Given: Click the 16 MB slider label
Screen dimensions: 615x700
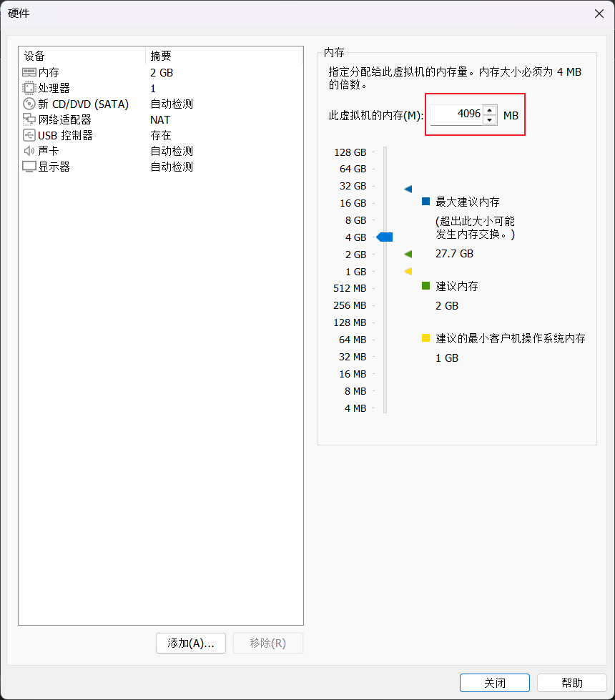Looking at the screenshot, I should click(x=353, y=374).
